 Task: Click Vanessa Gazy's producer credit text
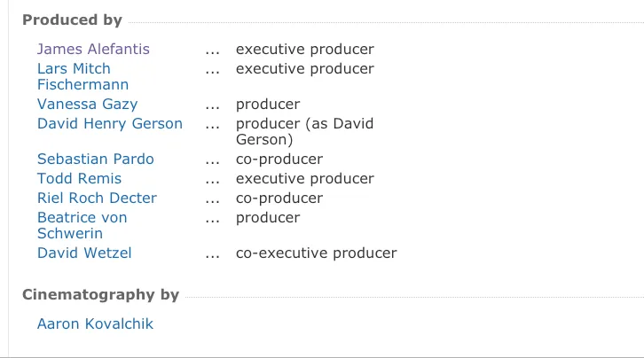tap(268, 105)
